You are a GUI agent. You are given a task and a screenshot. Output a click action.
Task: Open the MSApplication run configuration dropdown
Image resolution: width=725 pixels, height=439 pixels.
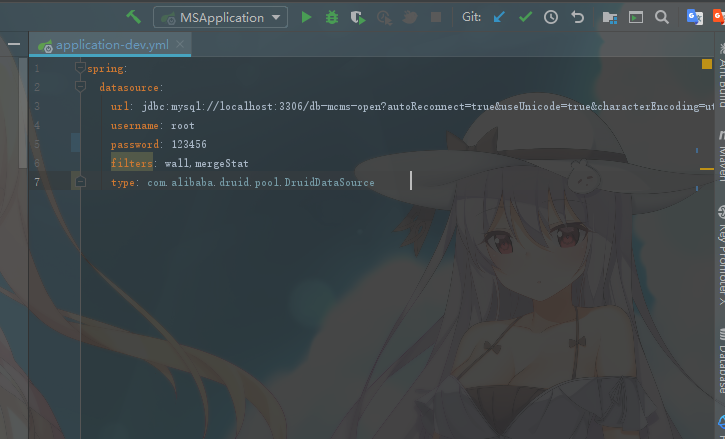coord(221,18)
